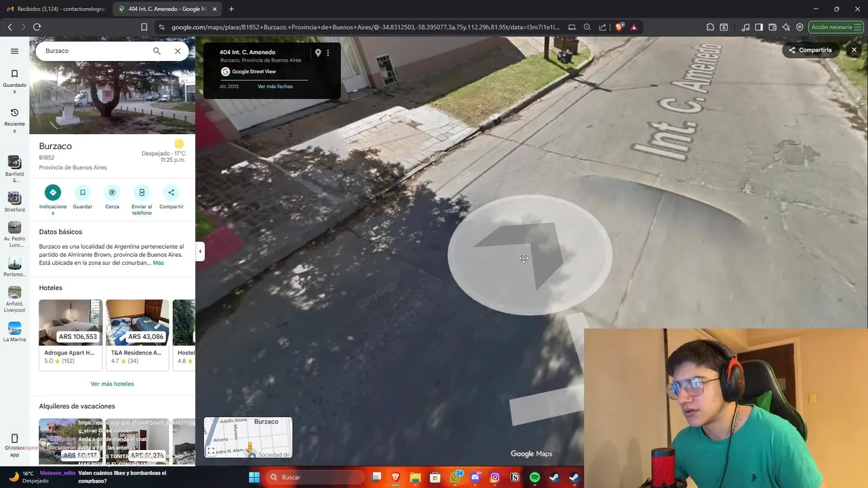868x488 pixels.
Task: Toggle the browser sidebar panel icon
Action: tap(759, 27)
